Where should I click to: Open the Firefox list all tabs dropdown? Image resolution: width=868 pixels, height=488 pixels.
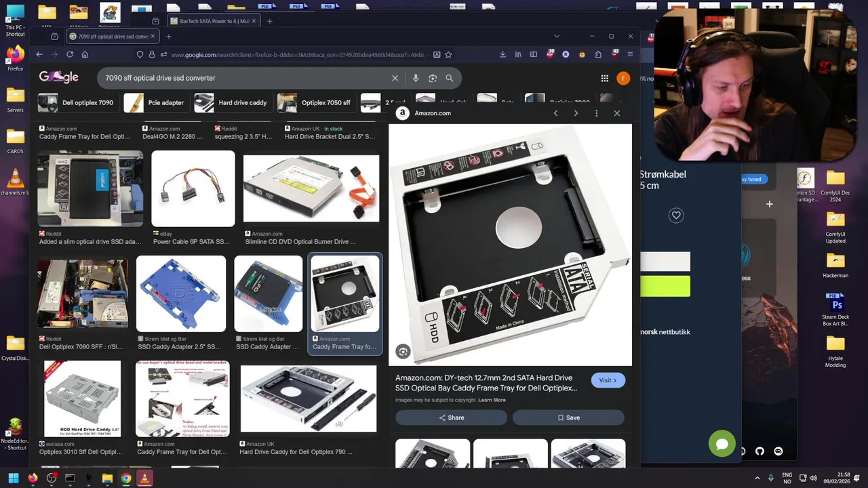[557, 36]
